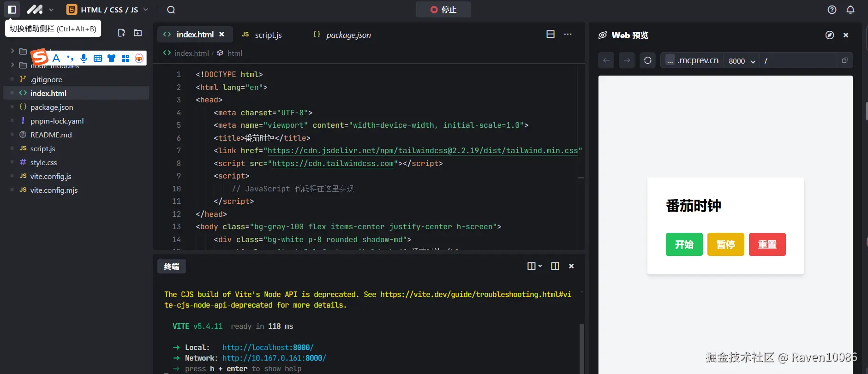Open the cdn.tailwindcss.com link in code
868x374 pixels.
[333, 163]
